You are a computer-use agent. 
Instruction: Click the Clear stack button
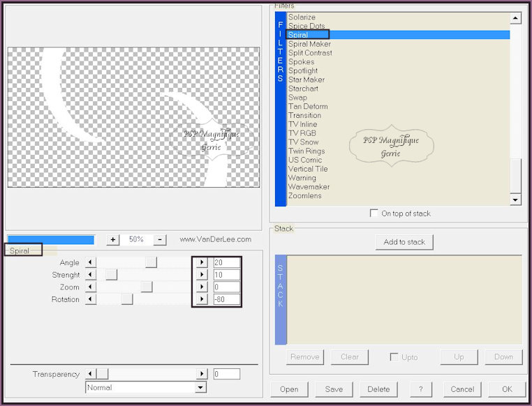click(350, 357)
